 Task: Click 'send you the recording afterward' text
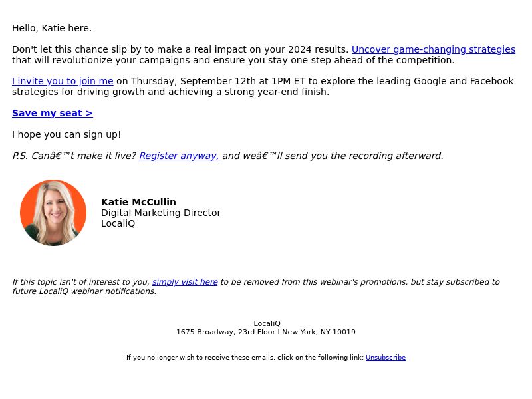coord(364,156)
